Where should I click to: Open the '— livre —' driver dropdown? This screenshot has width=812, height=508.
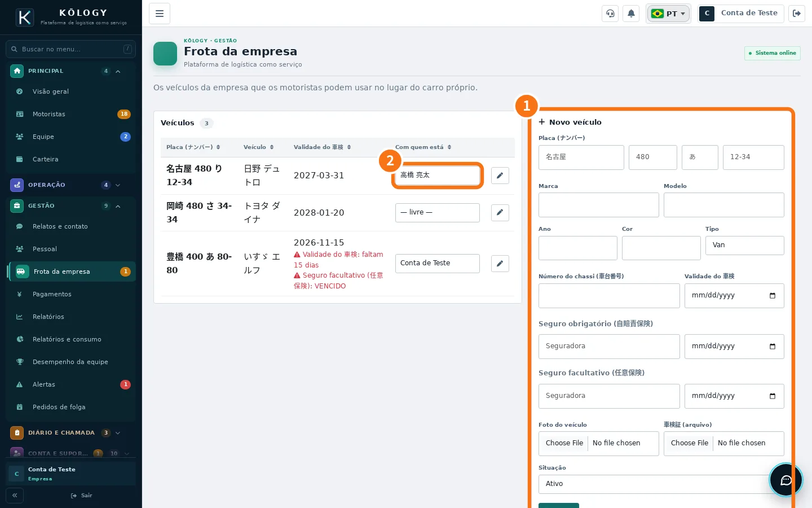[x=438, y=213]
